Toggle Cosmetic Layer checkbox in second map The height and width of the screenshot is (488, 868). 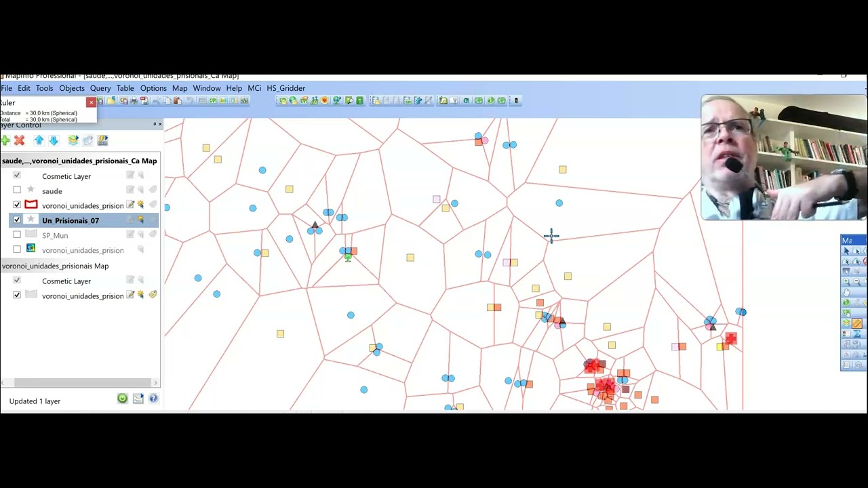[17, 281]
